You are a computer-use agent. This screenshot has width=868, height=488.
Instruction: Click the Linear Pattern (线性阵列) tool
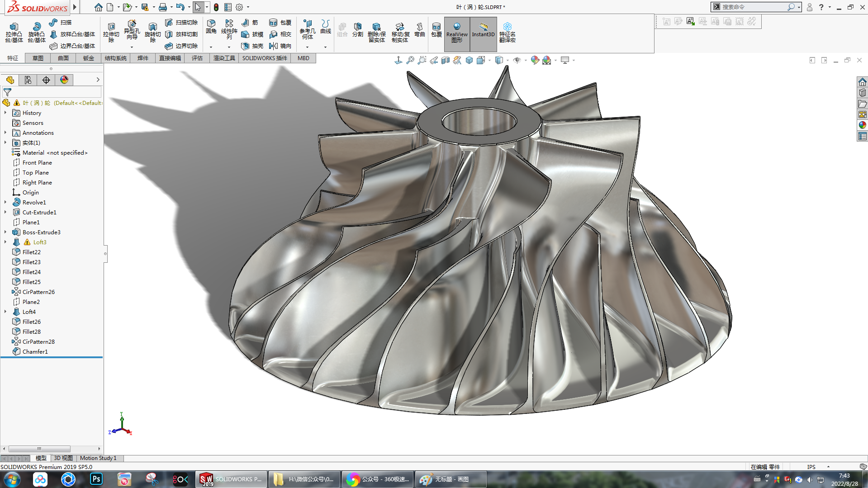[x=229, y=29]
